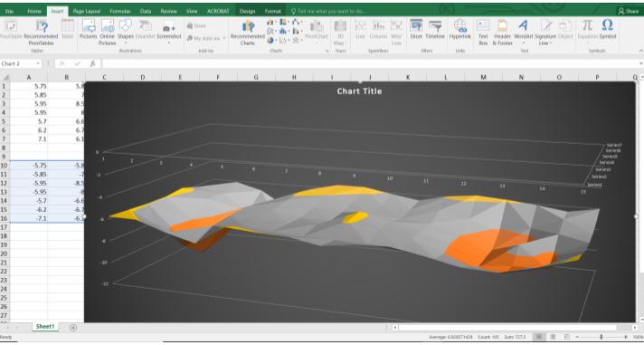The width and height of the screenshot is (644, 345).
Task: Open Recommended Charts dialog
Action: click(x=247, y=32)
